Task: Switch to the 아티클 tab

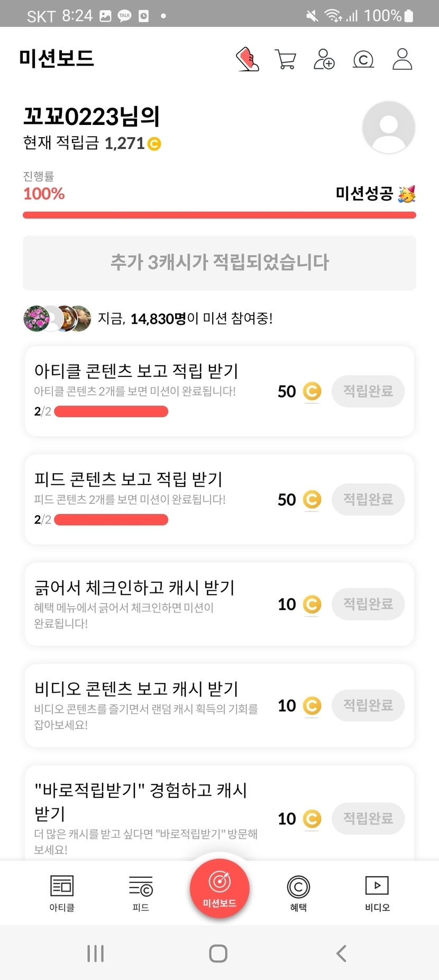Action: pyautogui.click(x=62, y=893)
